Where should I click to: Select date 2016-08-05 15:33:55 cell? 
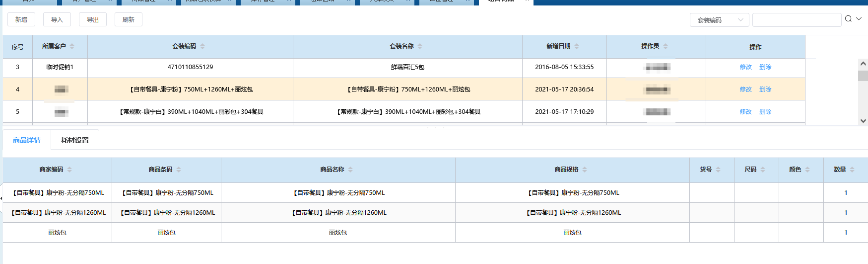tap(564, 67)
